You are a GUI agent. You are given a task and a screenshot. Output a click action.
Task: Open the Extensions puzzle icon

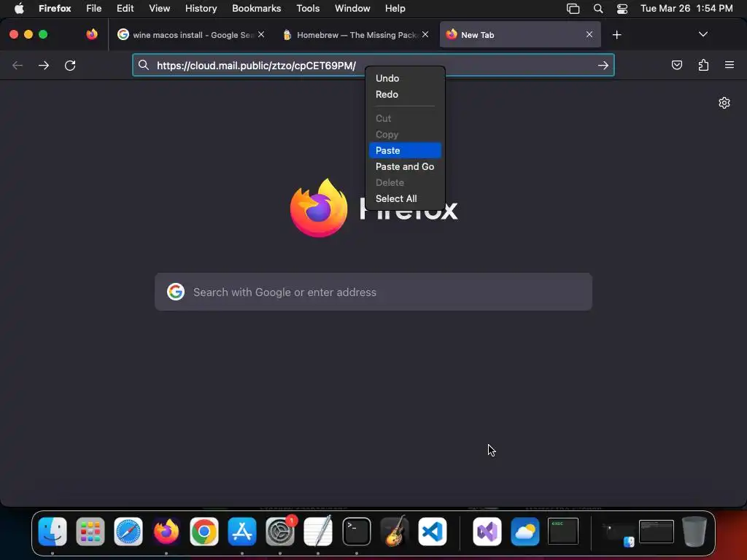click(x=703, y=65)
